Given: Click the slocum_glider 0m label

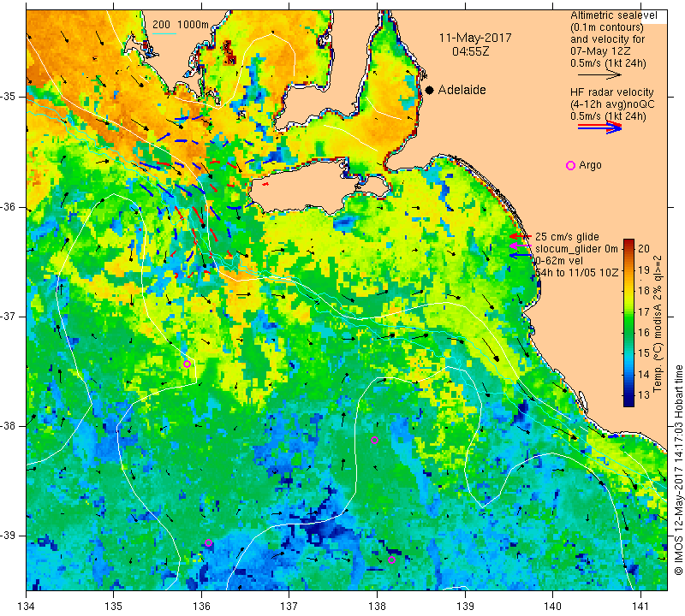Looking at the screenshot, I should [x=576, y=249].
